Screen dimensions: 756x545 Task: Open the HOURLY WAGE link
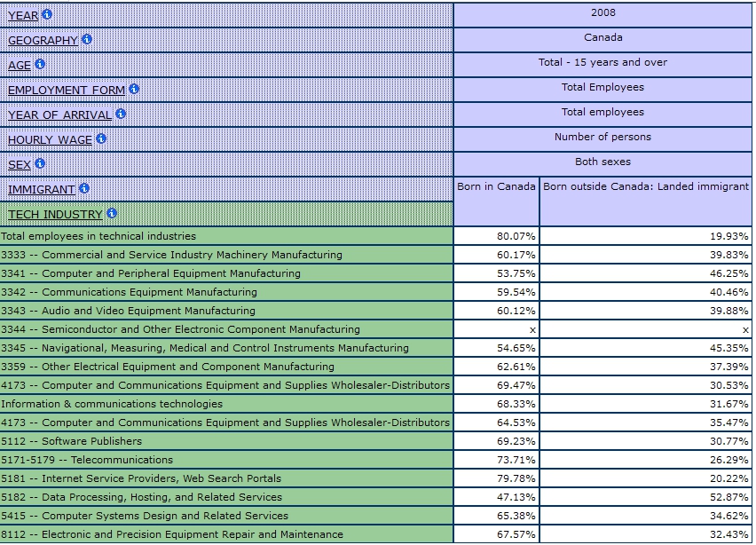(50, 140)
